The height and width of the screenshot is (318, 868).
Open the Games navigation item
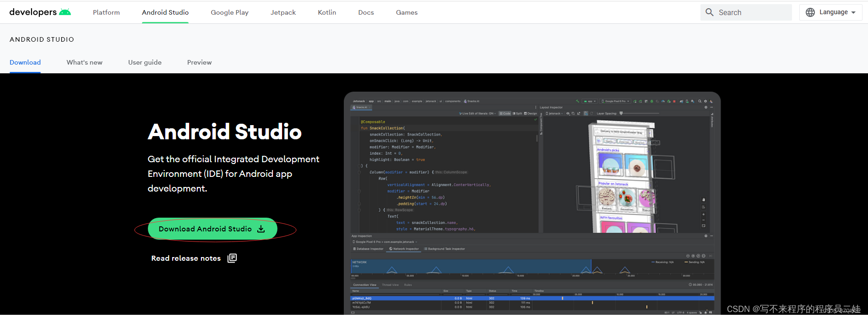point(407,12)
